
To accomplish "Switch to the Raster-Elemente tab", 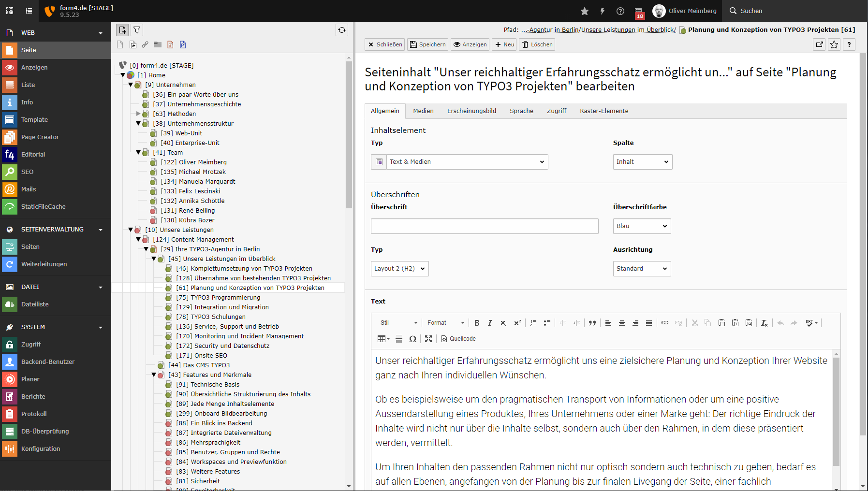I will click(604, 111).
